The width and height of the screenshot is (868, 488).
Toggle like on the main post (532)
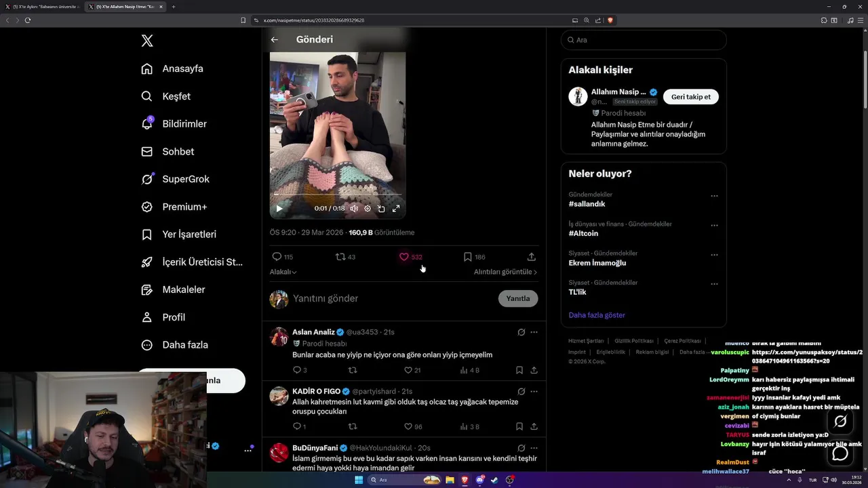[410, 257]
